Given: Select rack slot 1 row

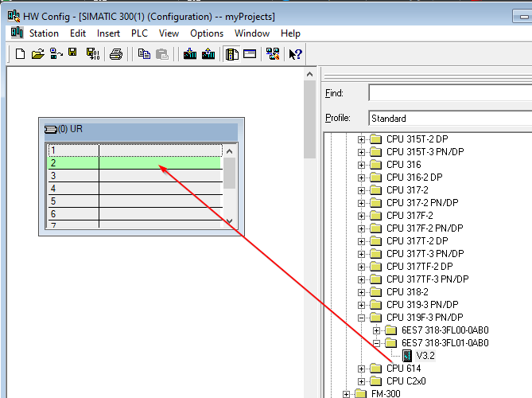Looking at the screenshot, I should point(135,150).
